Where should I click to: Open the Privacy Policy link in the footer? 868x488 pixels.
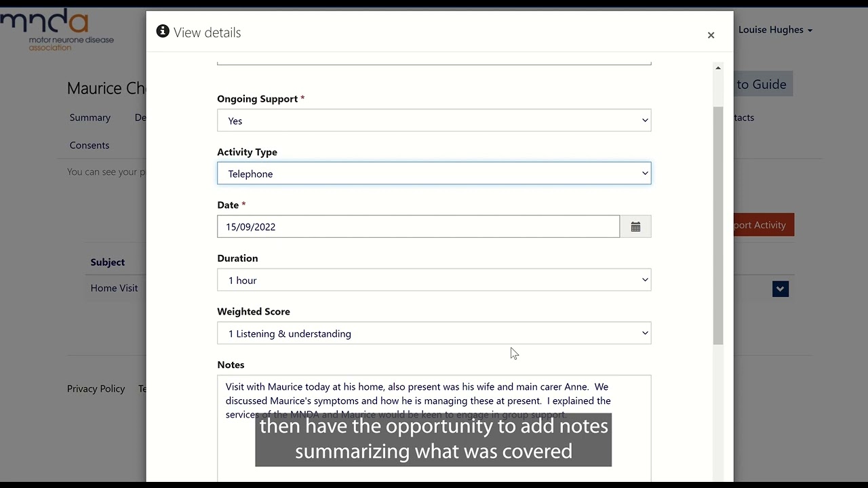96,388
